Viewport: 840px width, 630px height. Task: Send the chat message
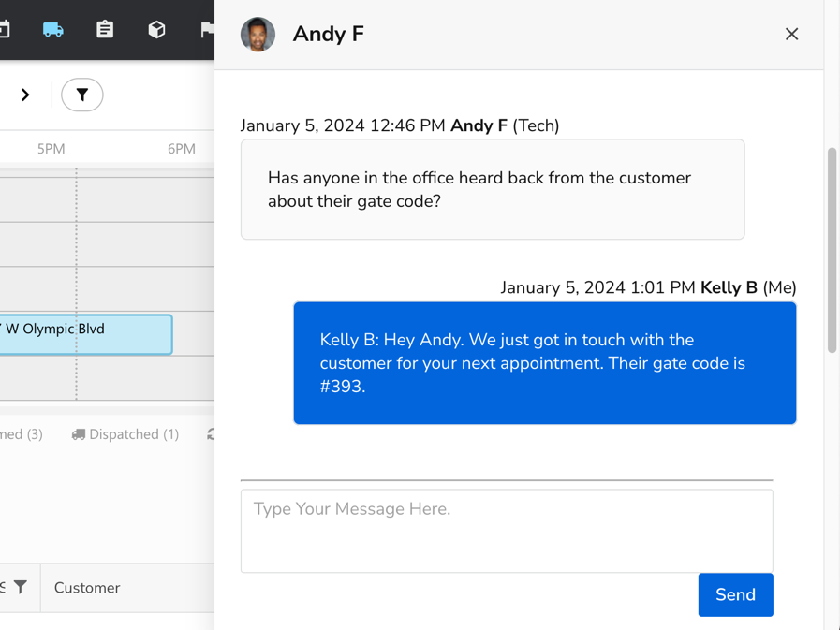click(x=735, y=594)
